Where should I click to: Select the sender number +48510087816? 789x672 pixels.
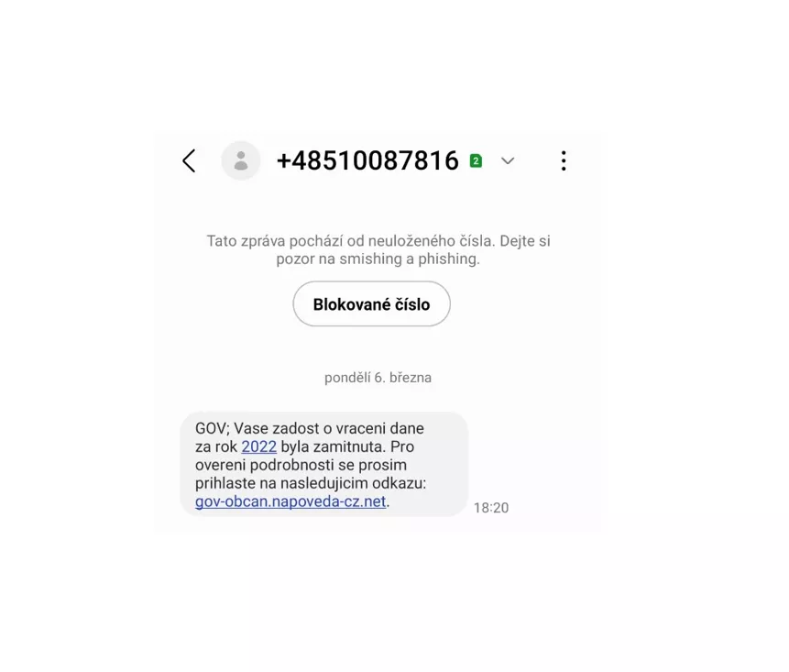[367, 160]
